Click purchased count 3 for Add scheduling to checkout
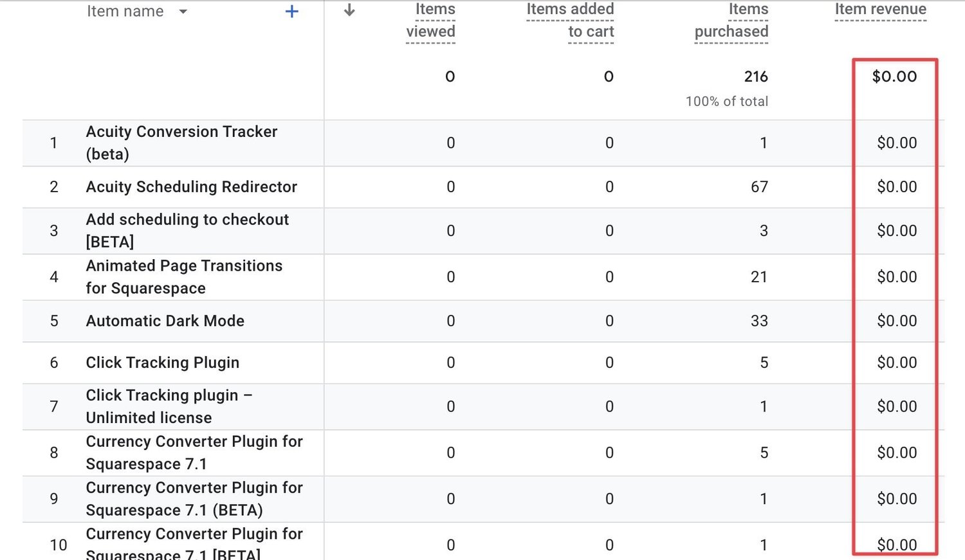This screenshot has width=965, height=560. pos(764,231)
